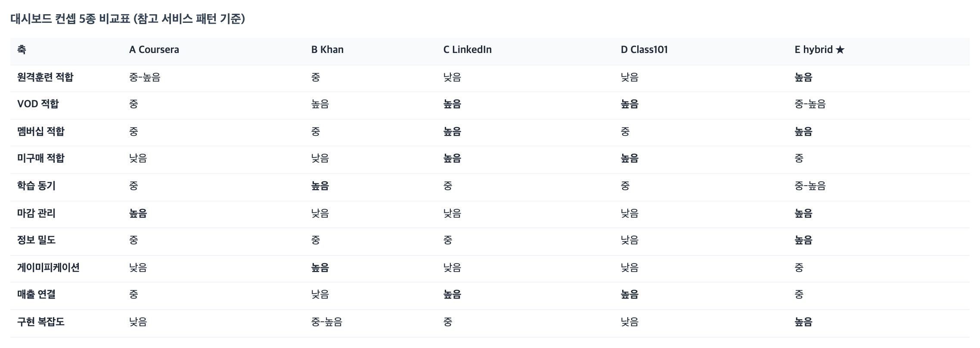This screenshot has height=348, width=980.
Task: Click the D Class101 column header
Action: [644, 50]
